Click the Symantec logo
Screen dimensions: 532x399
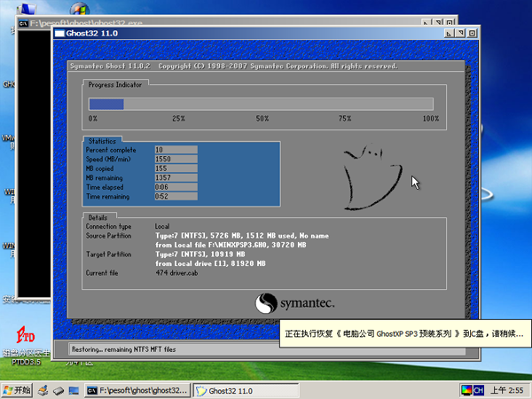point(294,303)
